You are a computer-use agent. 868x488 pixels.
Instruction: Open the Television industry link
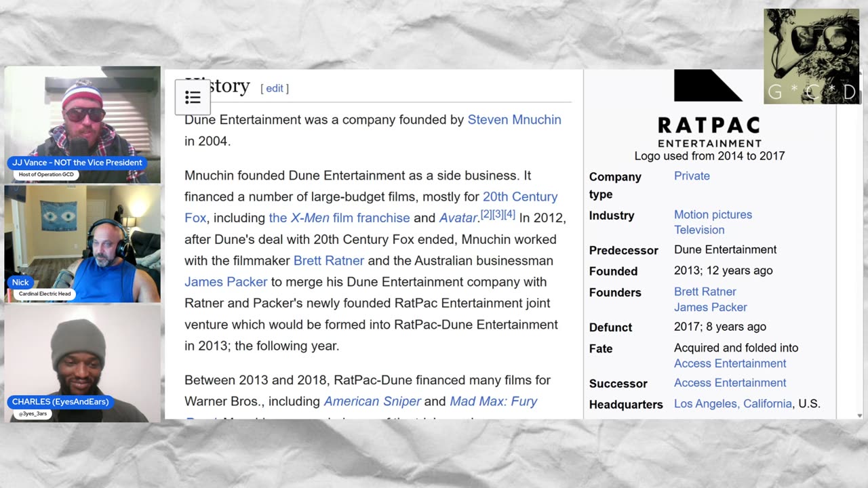pos(699,230)
